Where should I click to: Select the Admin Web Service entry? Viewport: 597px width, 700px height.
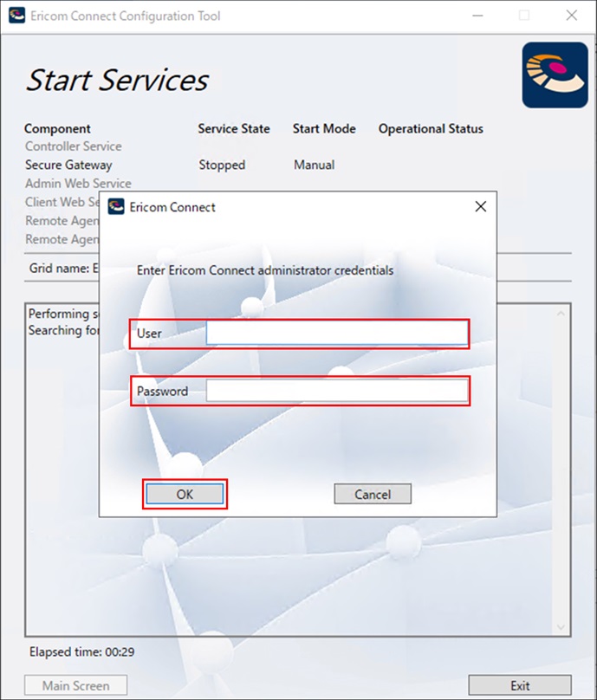(78, 184)
